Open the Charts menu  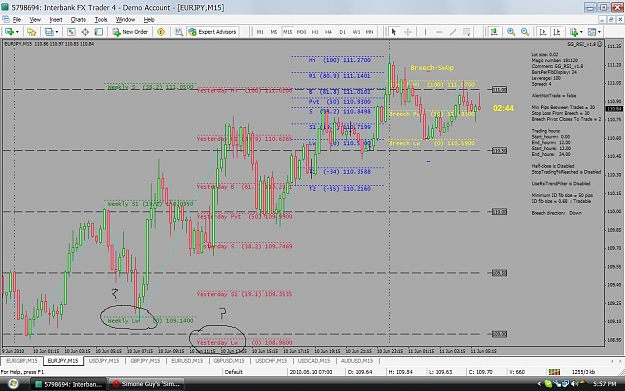tap(78, 20)
